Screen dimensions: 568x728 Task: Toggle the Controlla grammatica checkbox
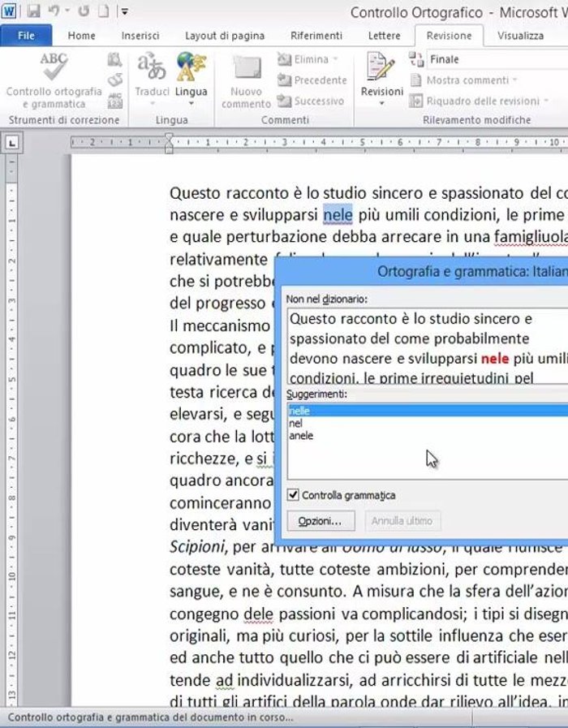[x=293, y=495]
